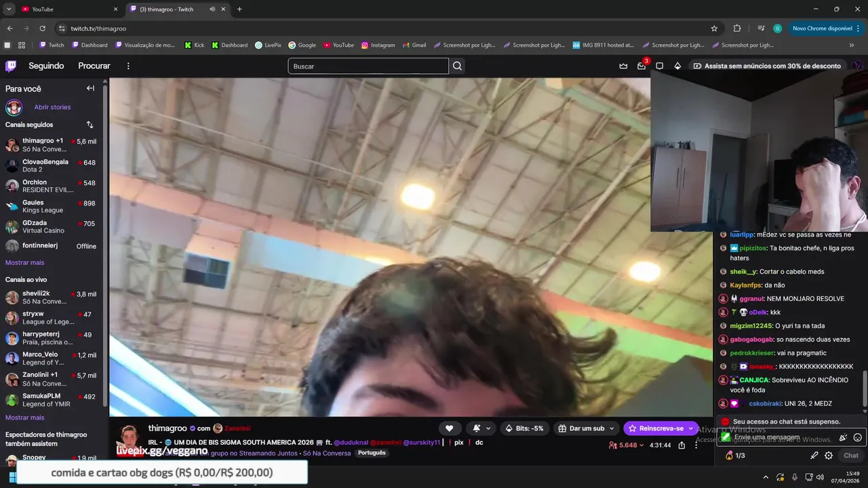Click the Get Bits diamond icon in top bar
The width and height of the screenshot is (868, 488).
[677, 66]
